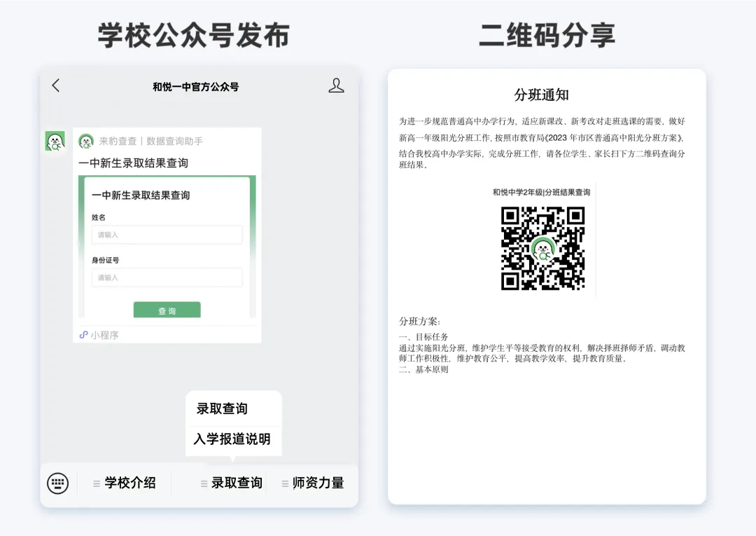Click the 和悦一中官方公众号 title
This screenshot has height=536, width=756.
(196, 87)
